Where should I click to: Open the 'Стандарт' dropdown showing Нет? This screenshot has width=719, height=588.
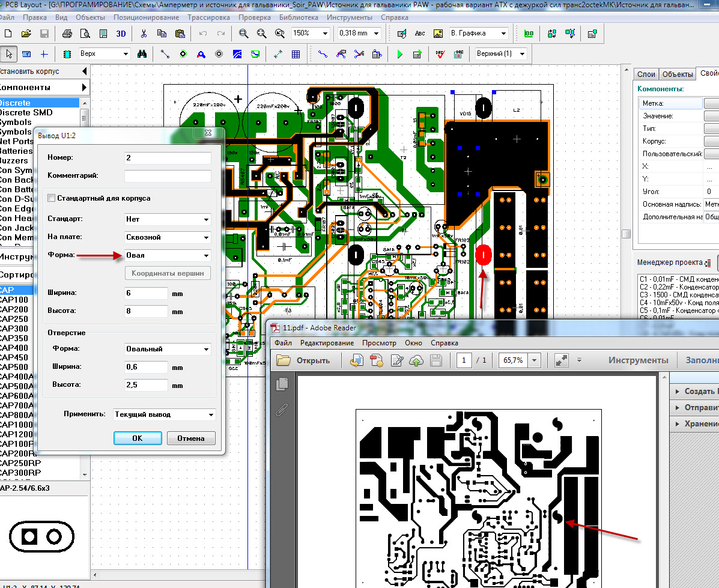pos(168,219)
